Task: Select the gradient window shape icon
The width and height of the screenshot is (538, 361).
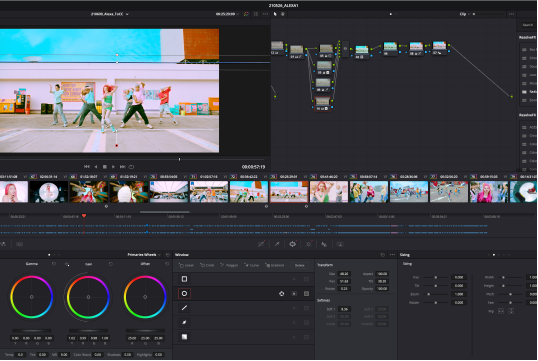Action: pos(184,337)
